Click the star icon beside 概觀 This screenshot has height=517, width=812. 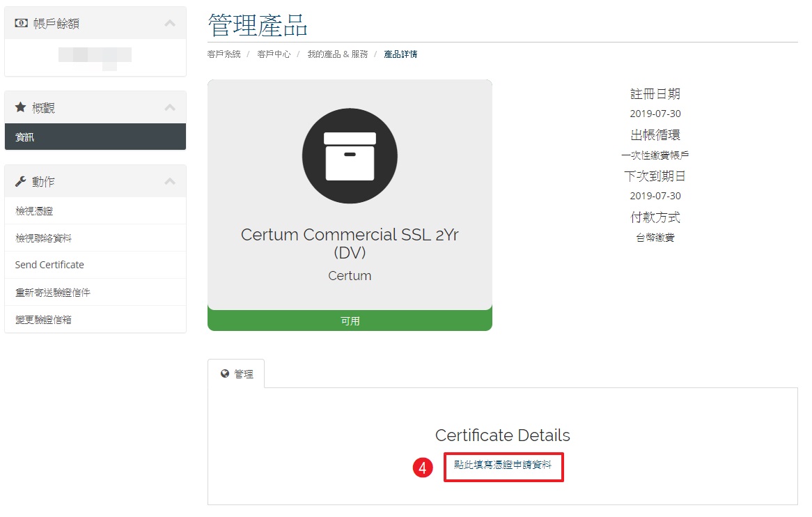[x=21, y=107]
